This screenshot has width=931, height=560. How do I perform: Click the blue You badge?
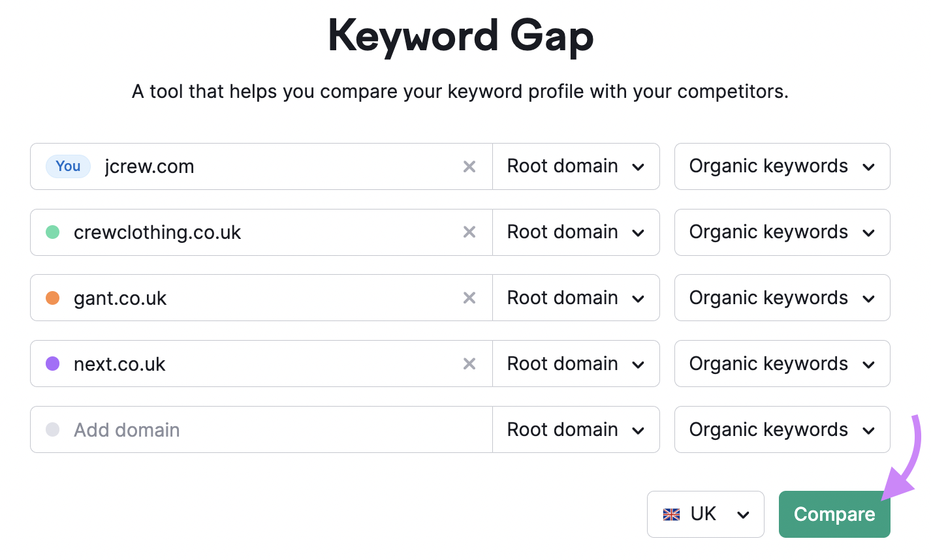coord(68,166)
